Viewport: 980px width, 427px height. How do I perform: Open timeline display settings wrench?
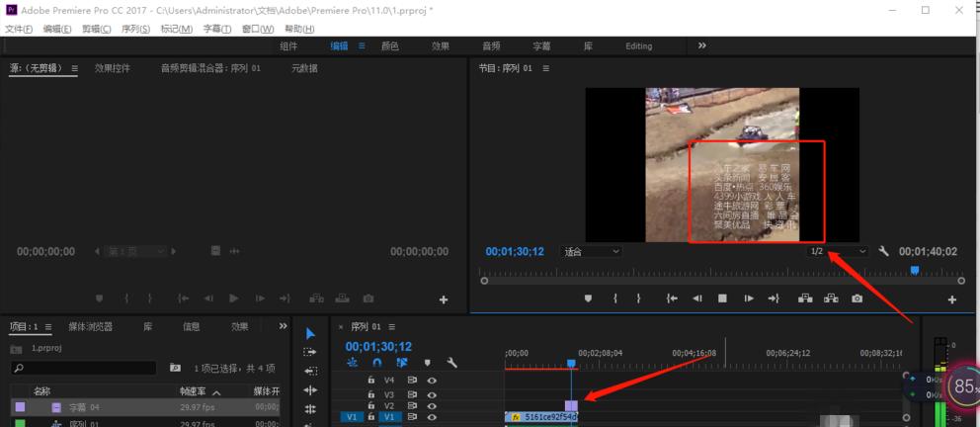tap(451, 363)
